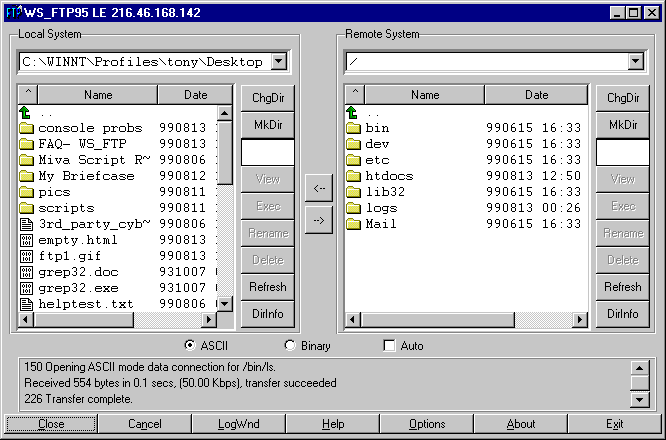The image size is (666, 440).
Task: Click the log pane scroll up arrow
Action: (640, 367)
